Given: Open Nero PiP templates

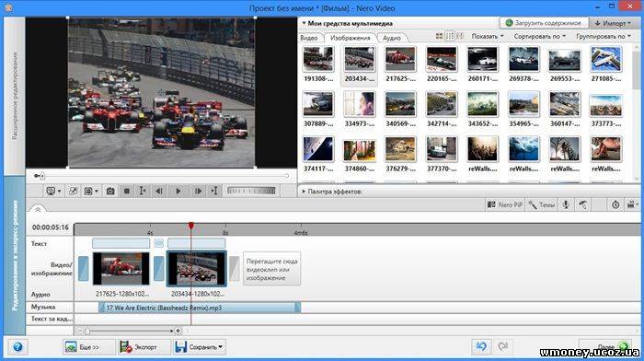Looking at the screenshot, I should click(505, 204).
